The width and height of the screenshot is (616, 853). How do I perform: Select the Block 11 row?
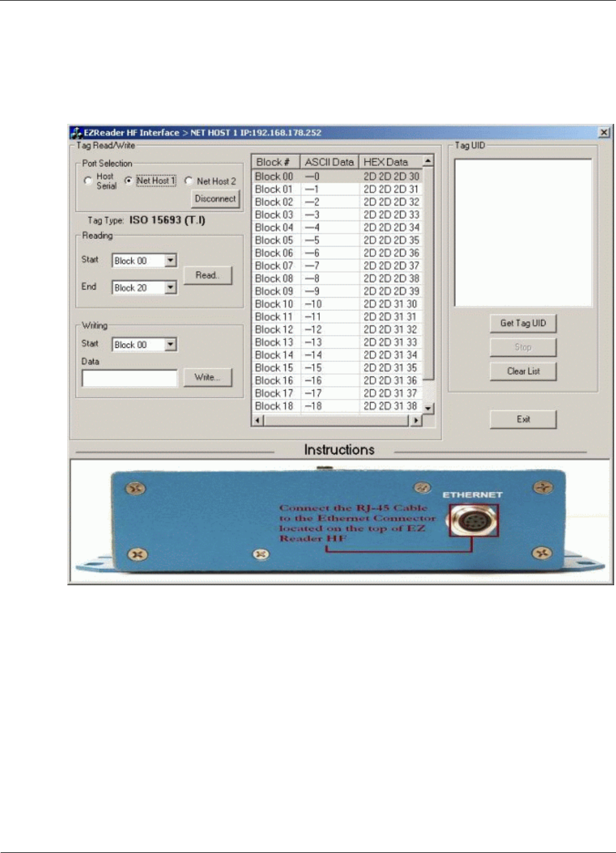337,316
